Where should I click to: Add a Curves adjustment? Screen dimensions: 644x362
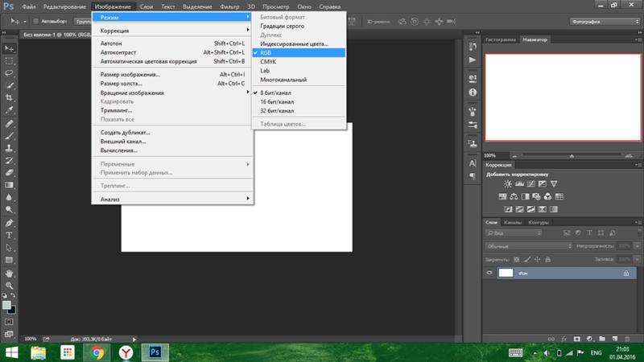tap(531, 184)
